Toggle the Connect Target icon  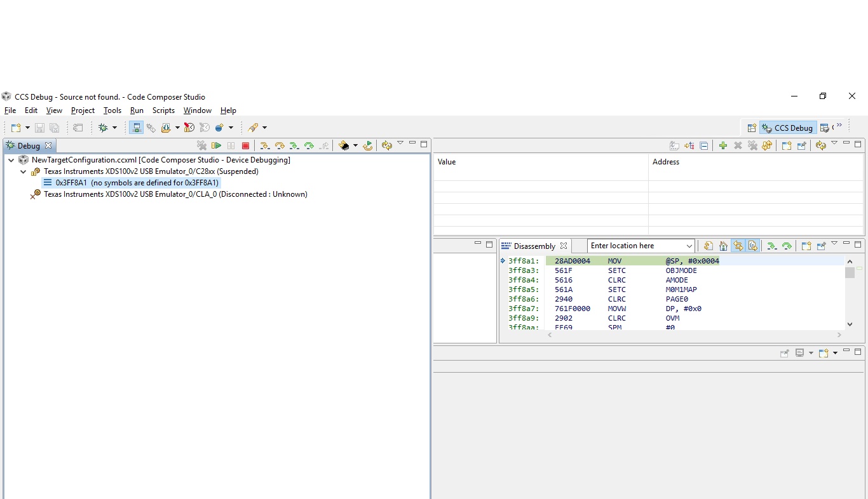click(136, 128)
